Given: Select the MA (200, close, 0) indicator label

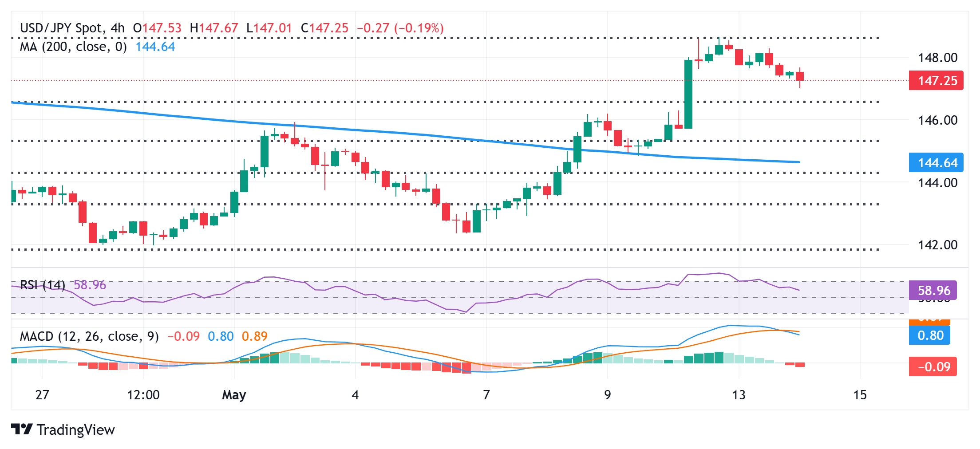Looking at the screenshot, I should click(x=73, y=47).
